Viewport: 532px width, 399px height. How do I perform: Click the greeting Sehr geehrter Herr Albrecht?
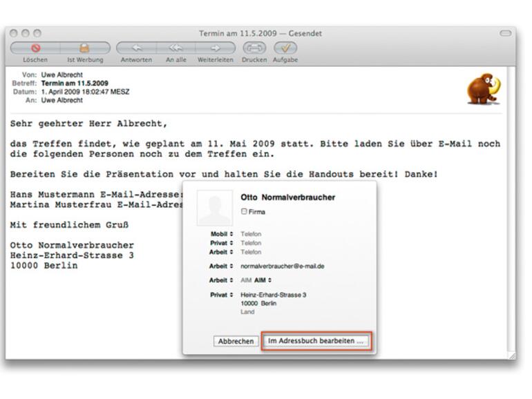[88, 124]
